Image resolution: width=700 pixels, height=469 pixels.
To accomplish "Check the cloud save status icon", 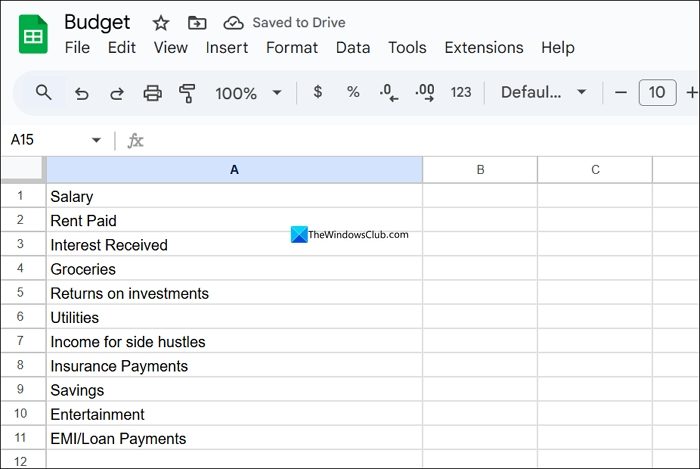I will (x=233, y=23).
